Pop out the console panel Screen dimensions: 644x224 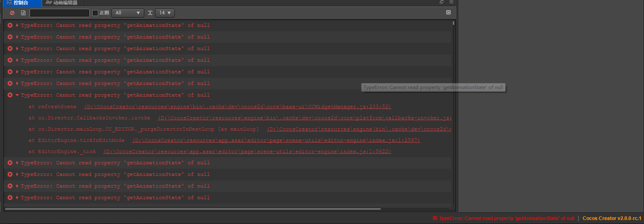442,2
